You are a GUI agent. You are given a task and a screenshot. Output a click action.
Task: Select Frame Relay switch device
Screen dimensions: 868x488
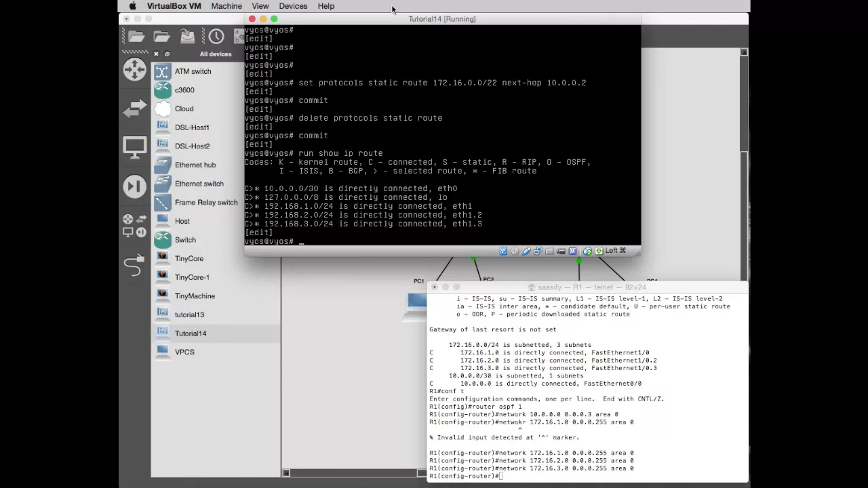[x=216, y=202]
